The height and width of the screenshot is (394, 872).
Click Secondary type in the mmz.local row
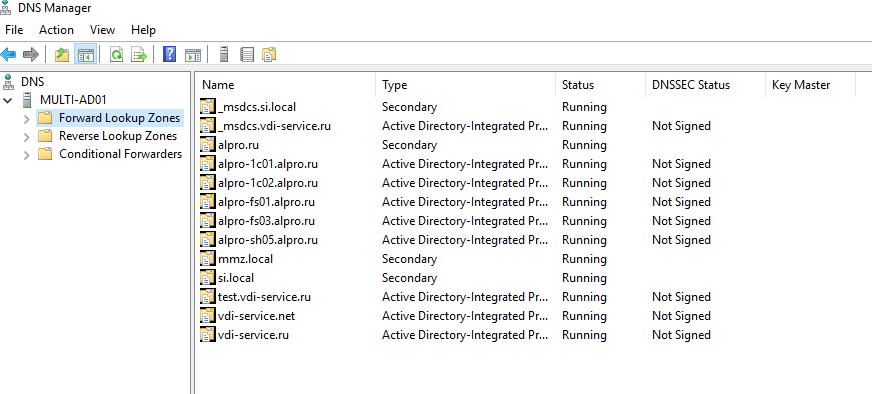coord(409,259)
